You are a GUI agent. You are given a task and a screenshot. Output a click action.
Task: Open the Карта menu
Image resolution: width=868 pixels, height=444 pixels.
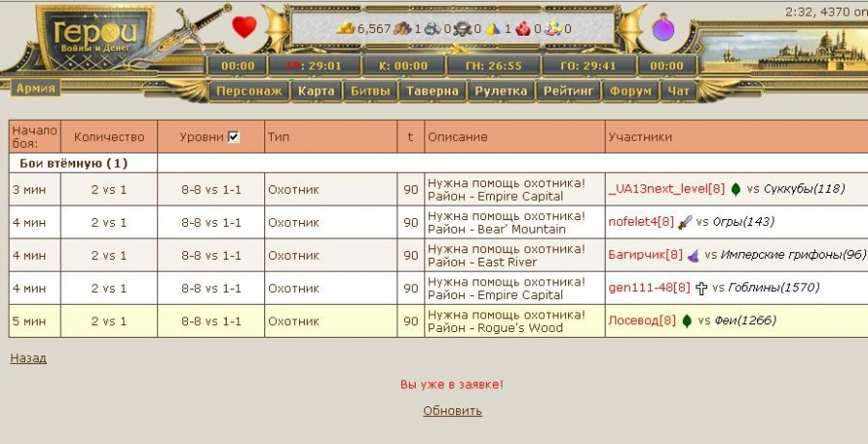pos(316,92)
